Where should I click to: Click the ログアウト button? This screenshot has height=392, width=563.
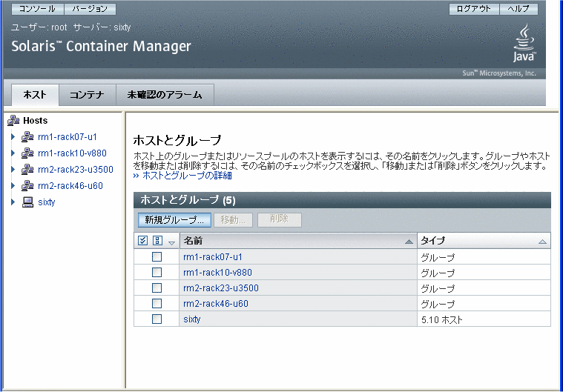[x=473, y=9]
